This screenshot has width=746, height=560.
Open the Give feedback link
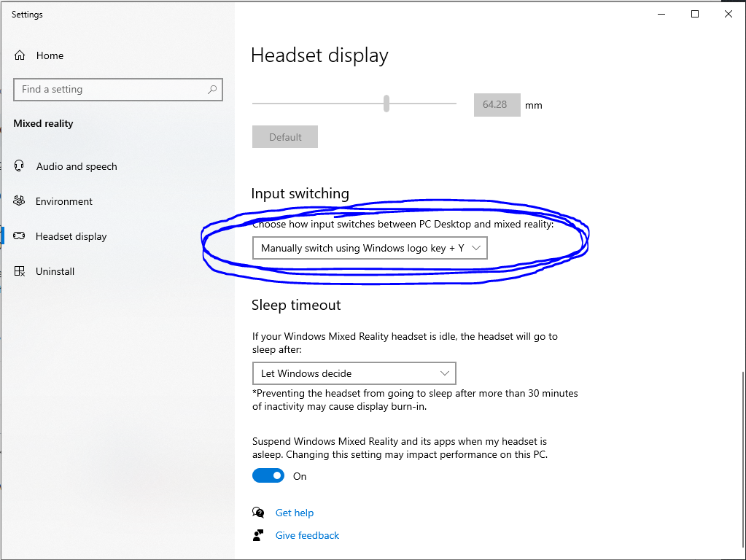point(307,535)
